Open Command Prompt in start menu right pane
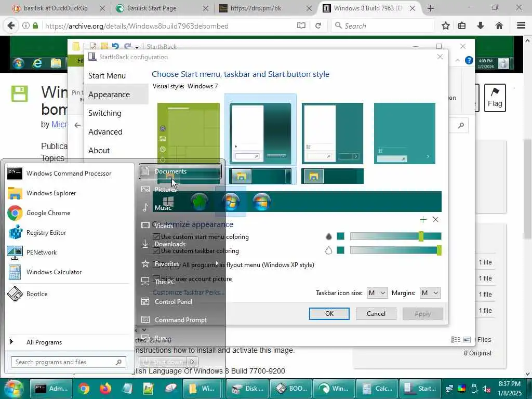 click(x=180, y=320)
